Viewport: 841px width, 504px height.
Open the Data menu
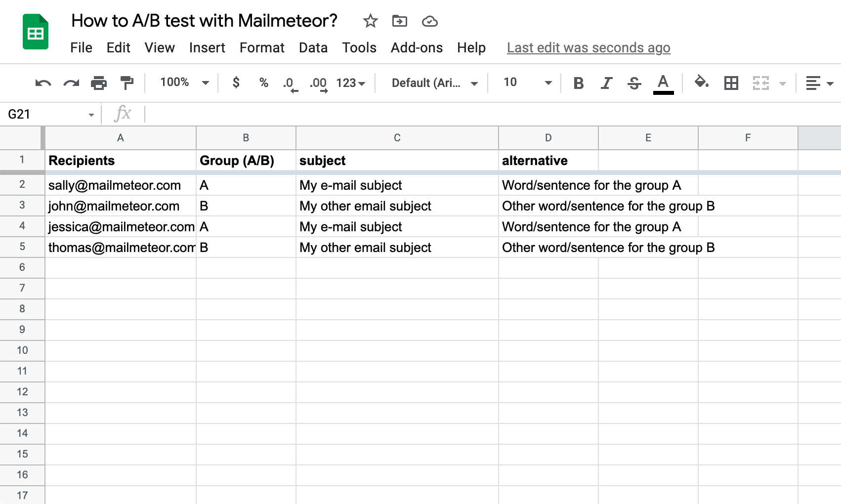[x=313, y=47]
